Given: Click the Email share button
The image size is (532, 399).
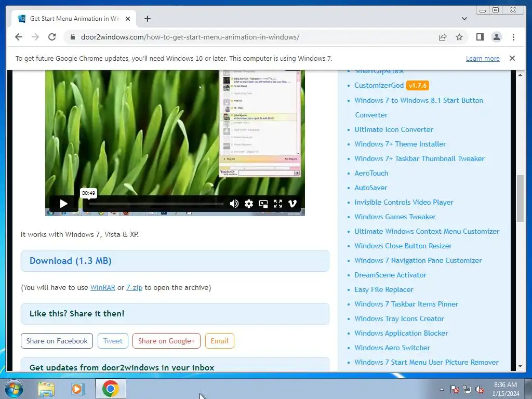Looking at the screenshot, I should [220, 341].
